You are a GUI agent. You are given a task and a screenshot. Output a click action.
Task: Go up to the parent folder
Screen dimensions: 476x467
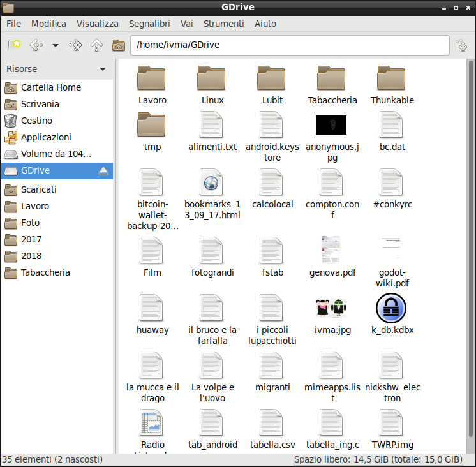coord(96,45)
